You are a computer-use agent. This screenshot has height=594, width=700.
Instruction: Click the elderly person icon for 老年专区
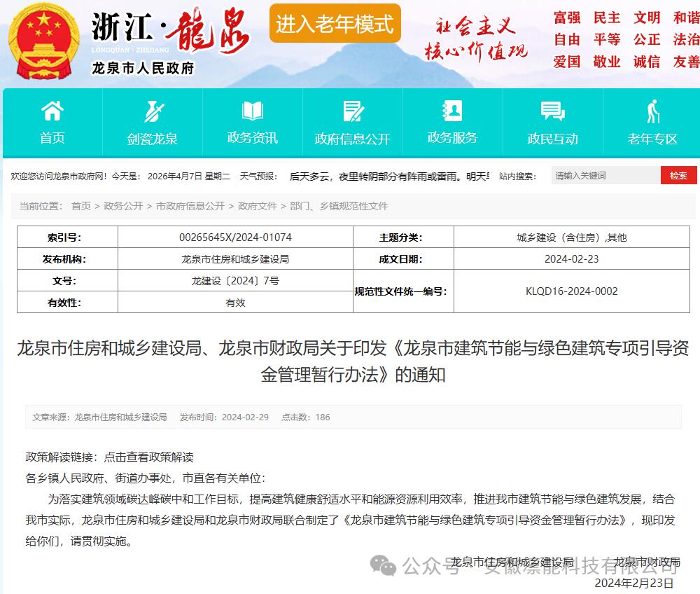[652, 111]
